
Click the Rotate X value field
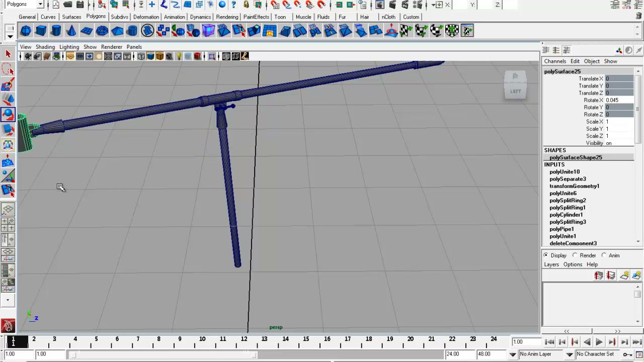pos(619,100)
